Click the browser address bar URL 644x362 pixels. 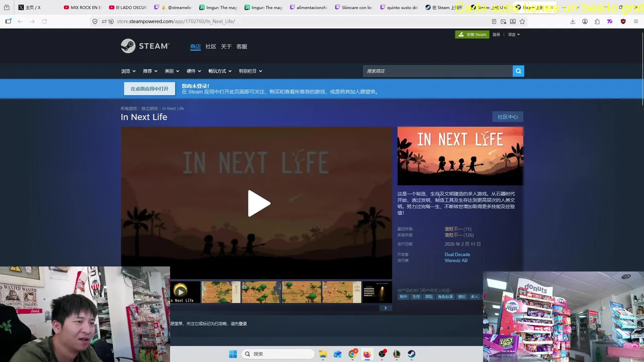[176, 21]
